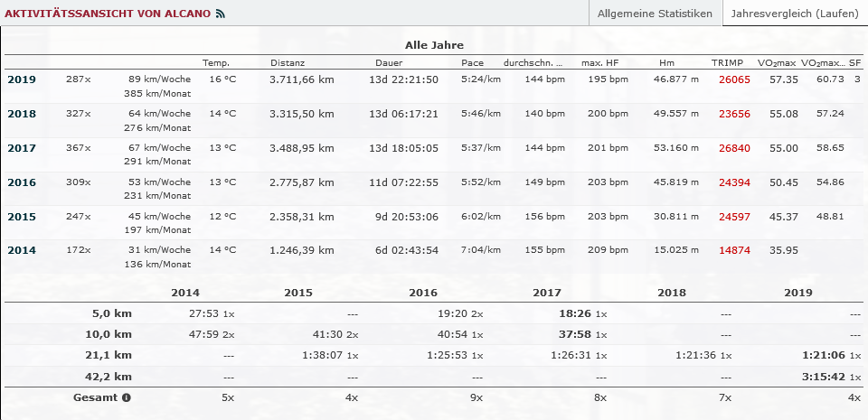Select the 2018 year link
868x420 pixels.
point(22,114)
